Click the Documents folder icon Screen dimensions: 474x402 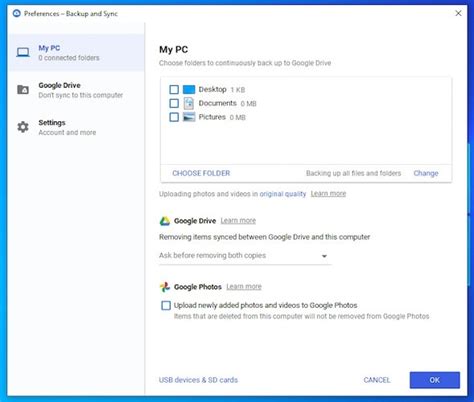[x=189, y=103]
